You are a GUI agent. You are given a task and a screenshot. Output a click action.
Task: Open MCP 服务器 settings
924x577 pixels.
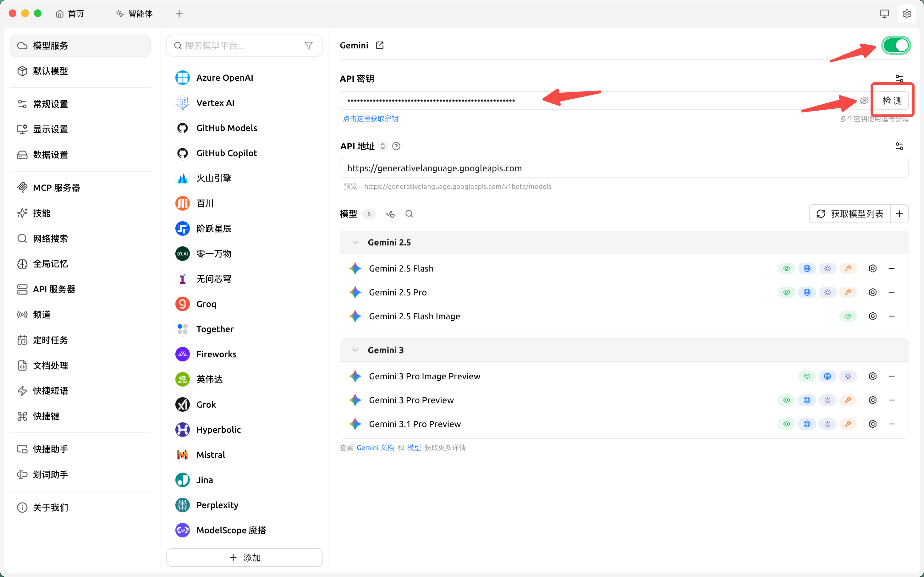[x=80, y=188]
